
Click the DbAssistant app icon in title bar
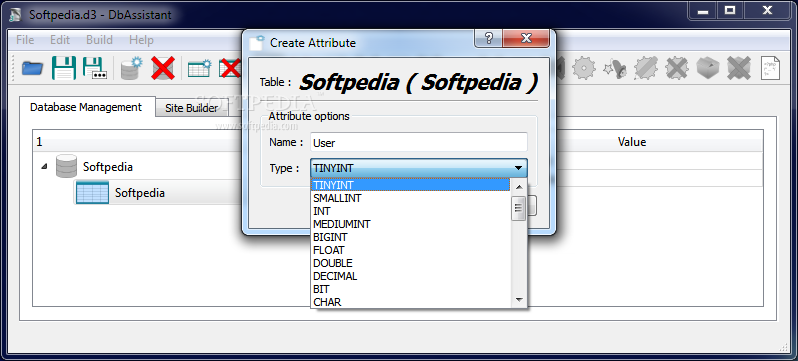click(x=15, y=14)
